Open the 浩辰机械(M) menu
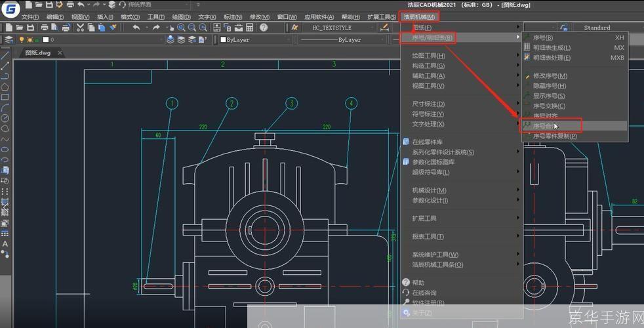The image size is (644, 328). pyautogui.click(x=419, y=17)
